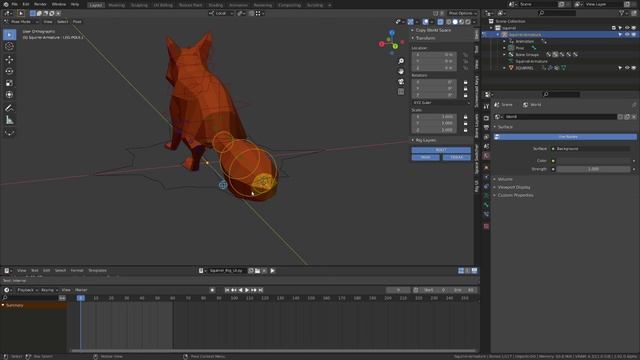Jump to first frame in timeline
Viewport: 640px width, 360px height.
pyautogui.click(x=227, y=290)
